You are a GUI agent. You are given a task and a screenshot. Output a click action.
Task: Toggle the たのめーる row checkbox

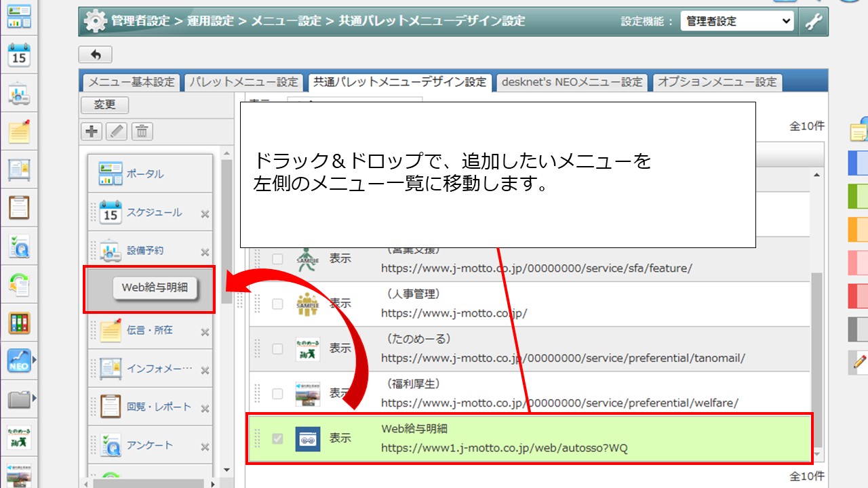(277, 348)
